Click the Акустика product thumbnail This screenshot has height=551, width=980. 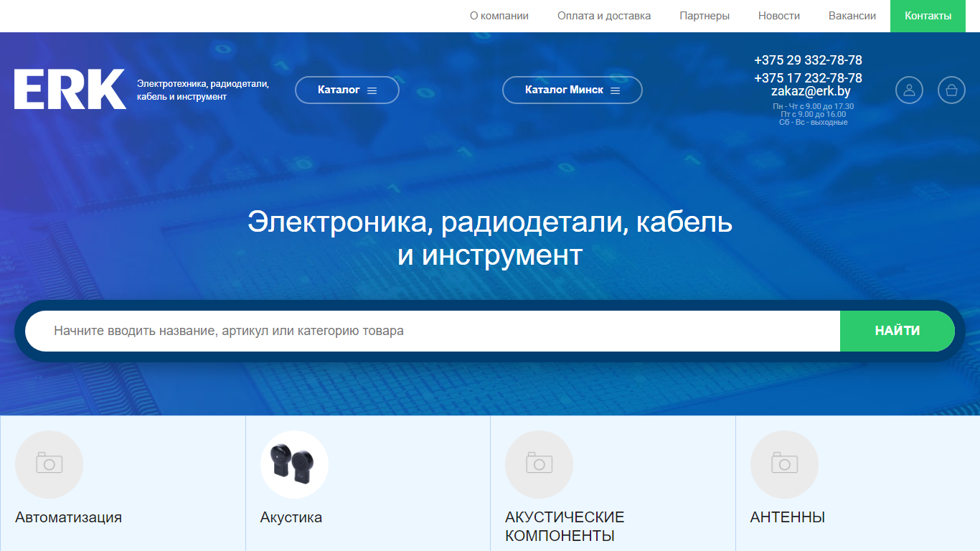pos(294,464)
